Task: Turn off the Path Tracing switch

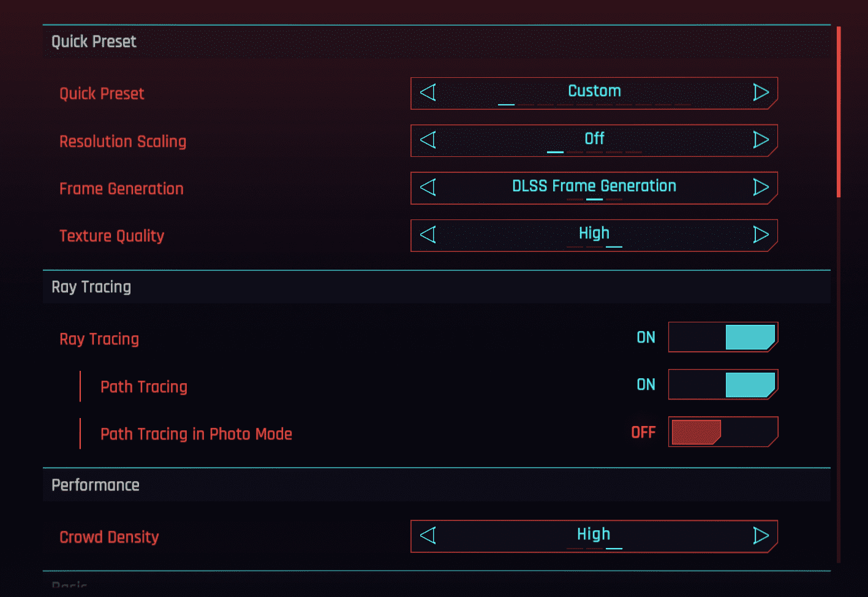Action: click(723, 384)
